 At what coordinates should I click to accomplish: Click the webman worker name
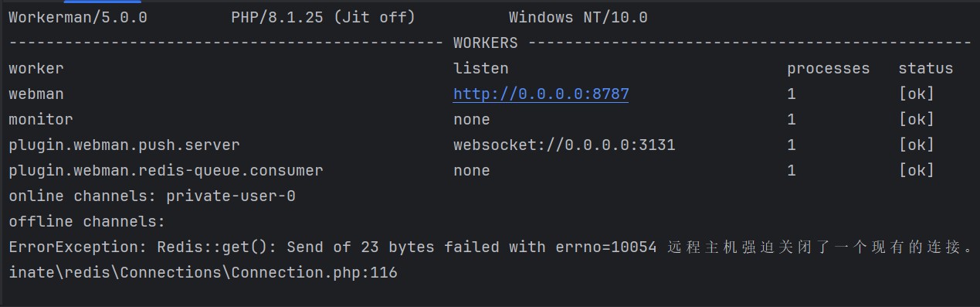(36, 94)
